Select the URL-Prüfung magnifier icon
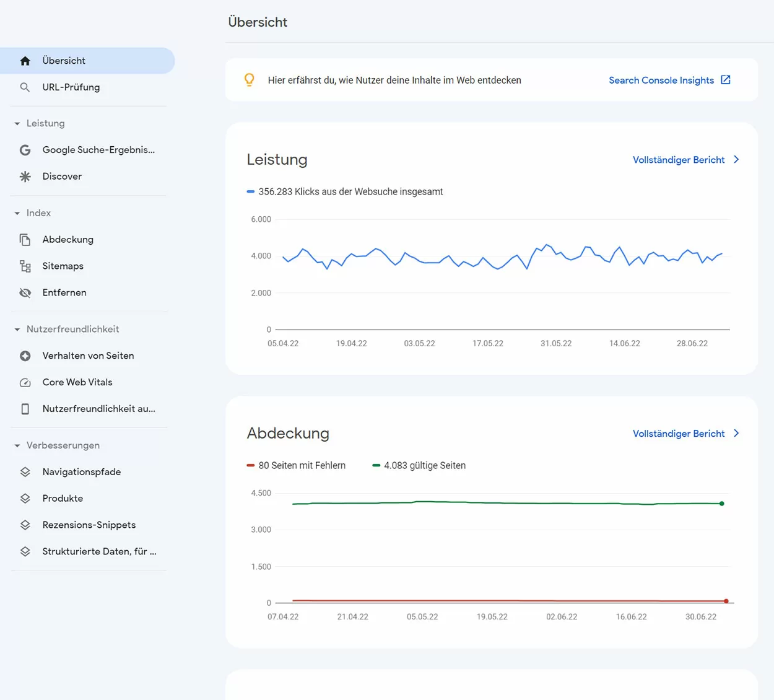The height and width of the screenshot is (700, 774). (x=25, y=87)
